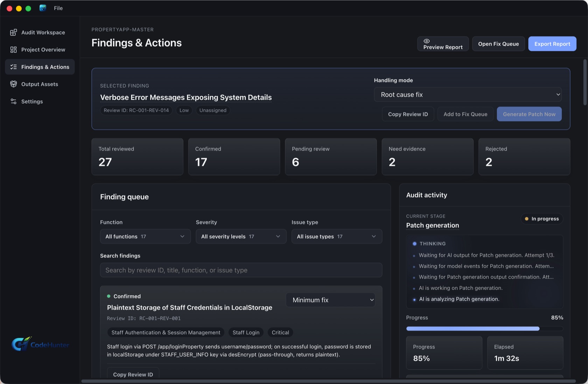Click Elapsed 1m 32s box
This screenshot has height=384, width=588.
[525, 353]
